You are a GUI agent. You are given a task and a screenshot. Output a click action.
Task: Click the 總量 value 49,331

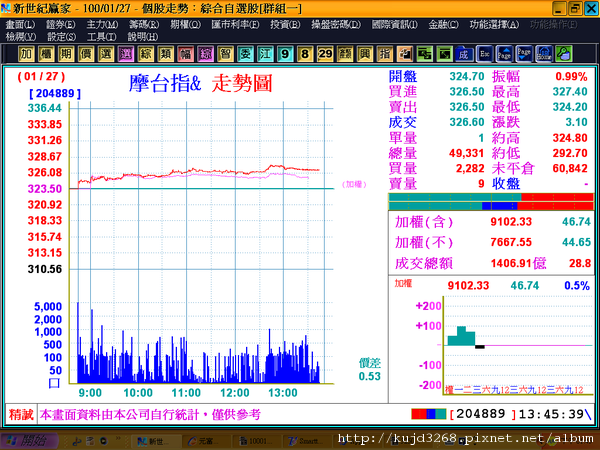point(466,153)
